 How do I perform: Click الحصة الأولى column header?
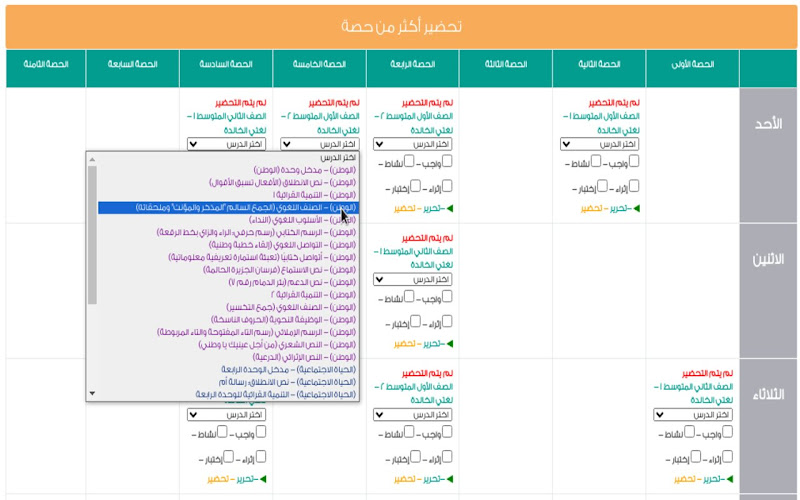(x=692, y=68)
